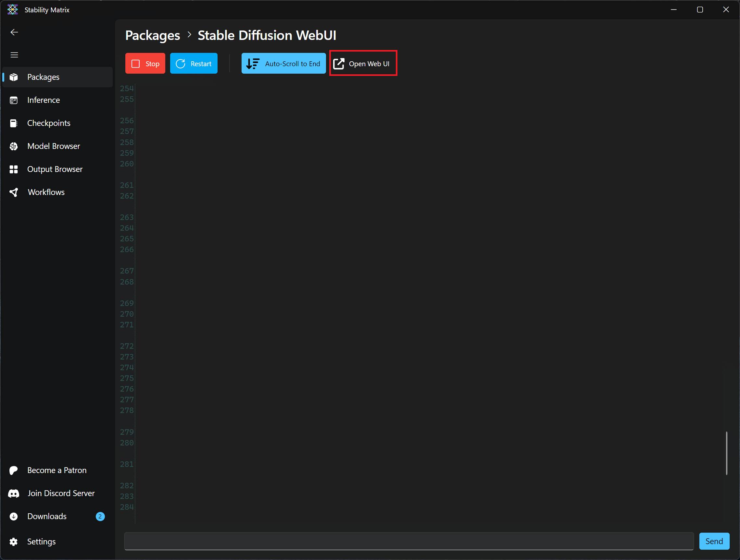Toggle Auto-Scroll to End

coord(283,63)
